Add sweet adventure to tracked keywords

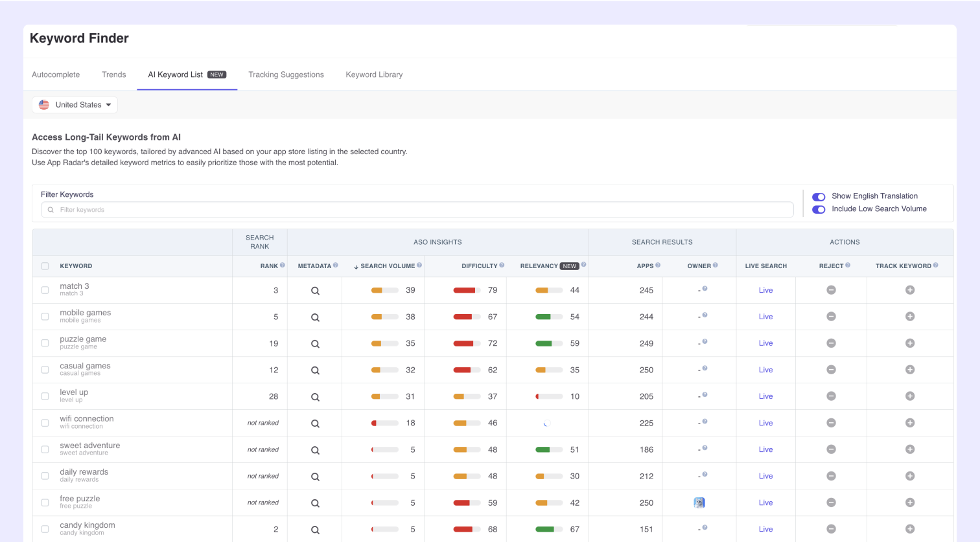[909, 449]
